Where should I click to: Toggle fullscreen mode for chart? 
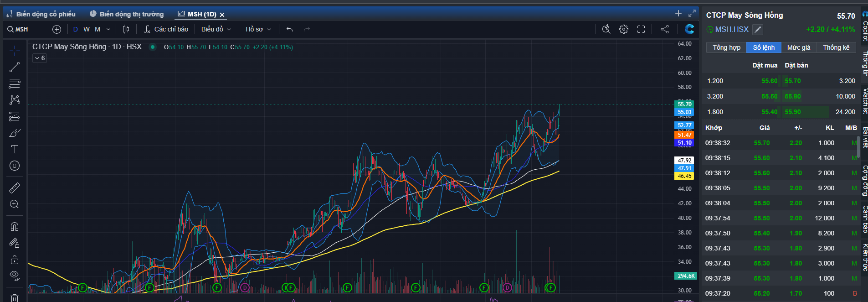click(x=641, y=29)
